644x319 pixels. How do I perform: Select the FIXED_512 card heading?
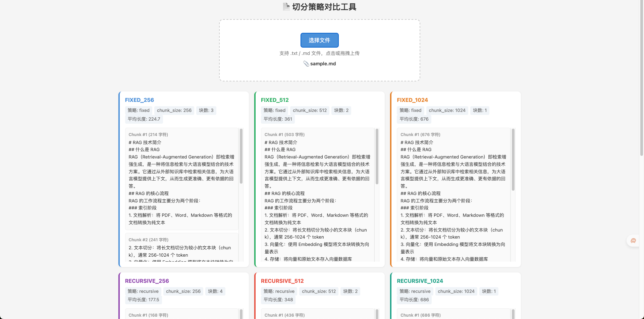[x=275, y=100]
